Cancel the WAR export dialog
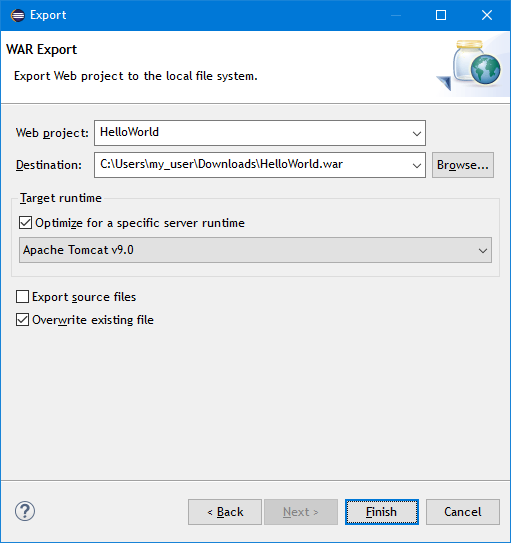The height and width of the screenshot is (543, 511). 463,512
